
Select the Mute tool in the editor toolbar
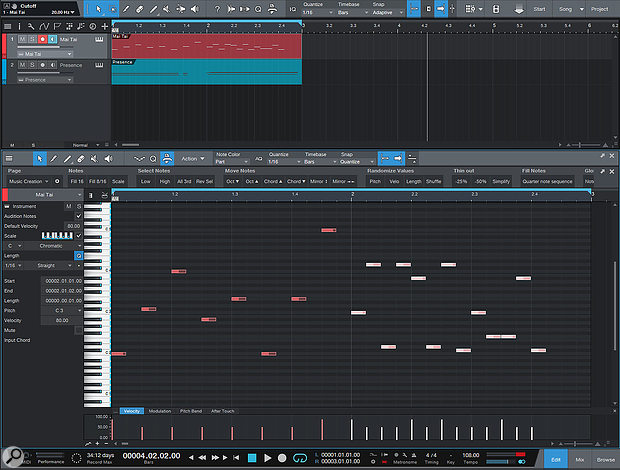[x=94, y=159]
